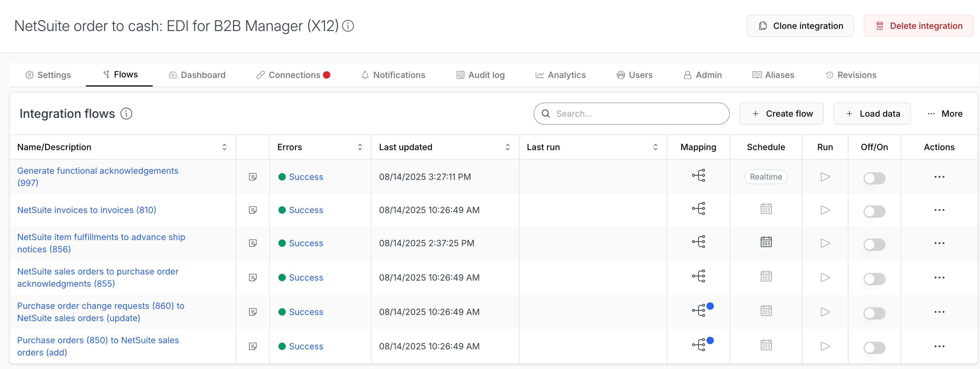This screenshot has width=980, height=369.
Task: View description note for Purchase orders (850) flow
Action: point(253,346)
